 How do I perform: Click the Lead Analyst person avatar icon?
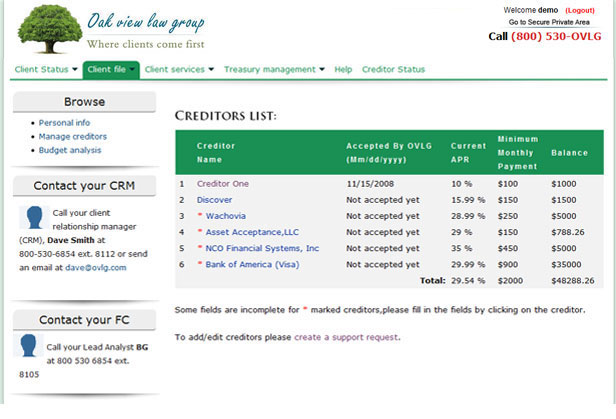point(28,345)
